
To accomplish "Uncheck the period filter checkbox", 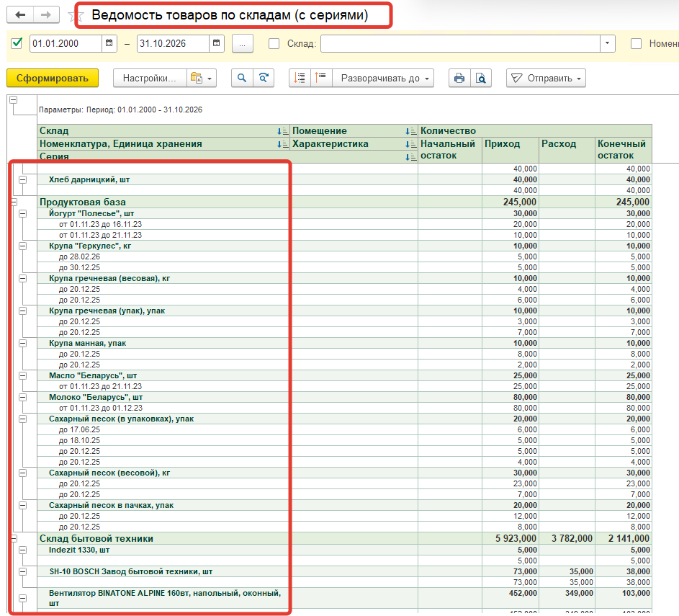I will tap(17, 43).
